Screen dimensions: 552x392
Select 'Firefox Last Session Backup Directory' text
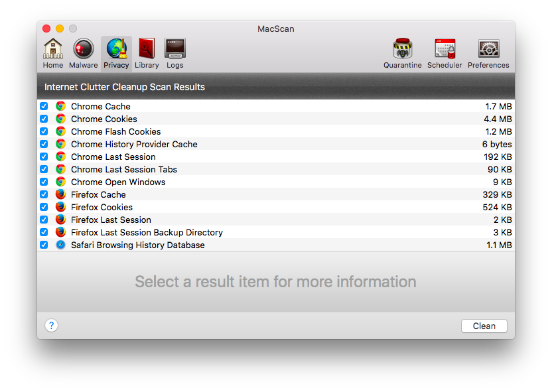tap(147, 232)
